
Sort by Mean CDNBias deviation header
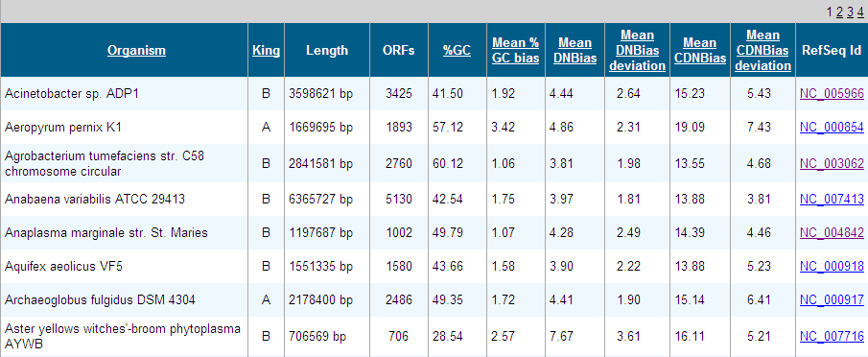[762, 50]
